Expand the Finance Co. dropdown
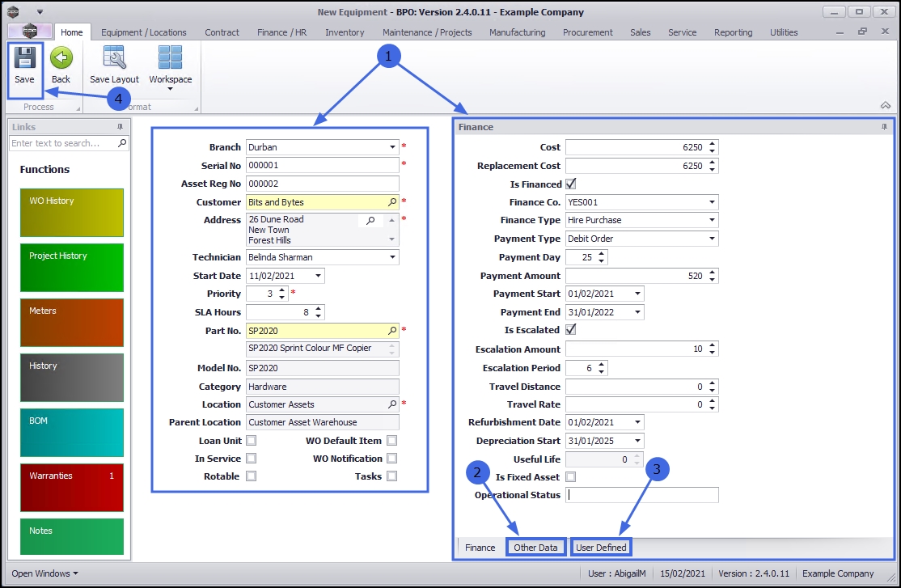 (x=712, y=201)
